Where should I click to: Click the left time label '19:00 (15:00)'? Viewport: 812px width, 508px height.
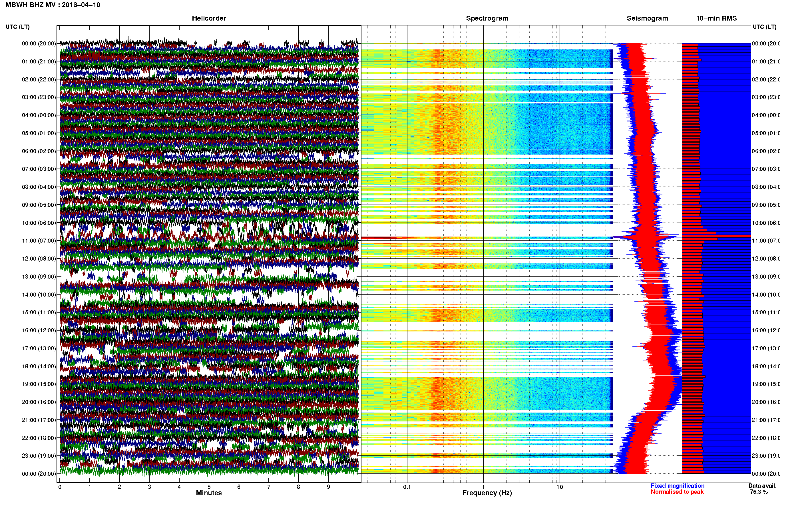39,384
